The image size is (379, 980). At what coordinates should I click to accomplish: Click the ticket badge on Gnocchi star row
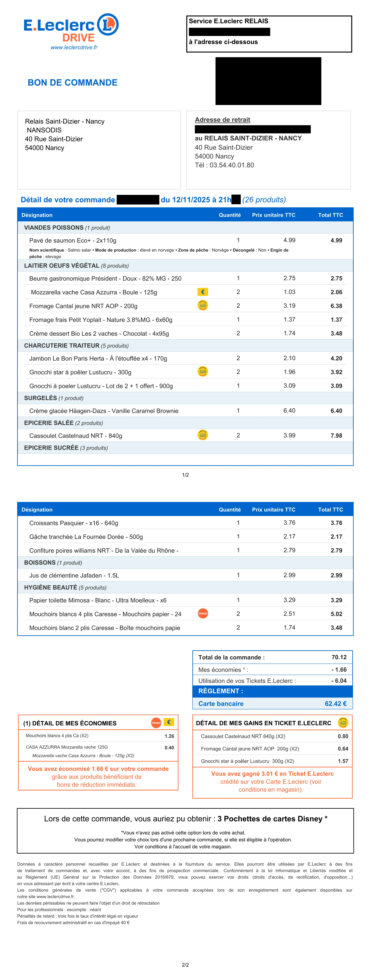point(203,371)
